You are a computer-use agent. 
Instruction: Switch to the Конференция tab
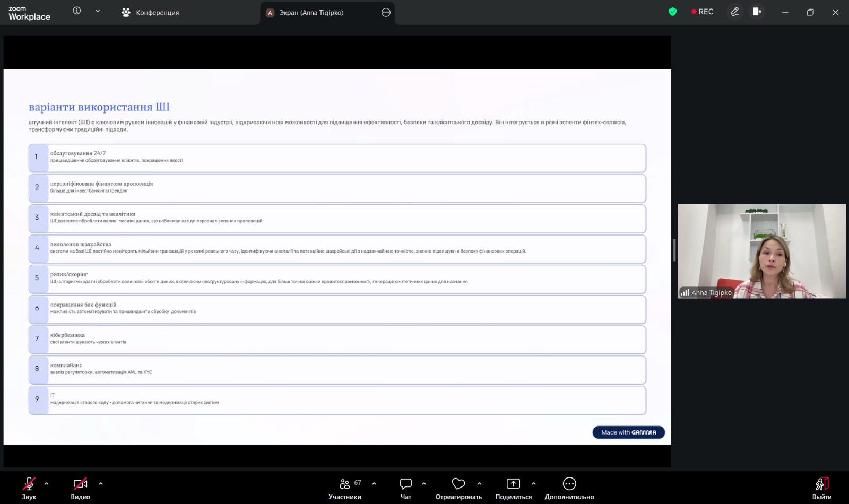(x=151, y=12)
